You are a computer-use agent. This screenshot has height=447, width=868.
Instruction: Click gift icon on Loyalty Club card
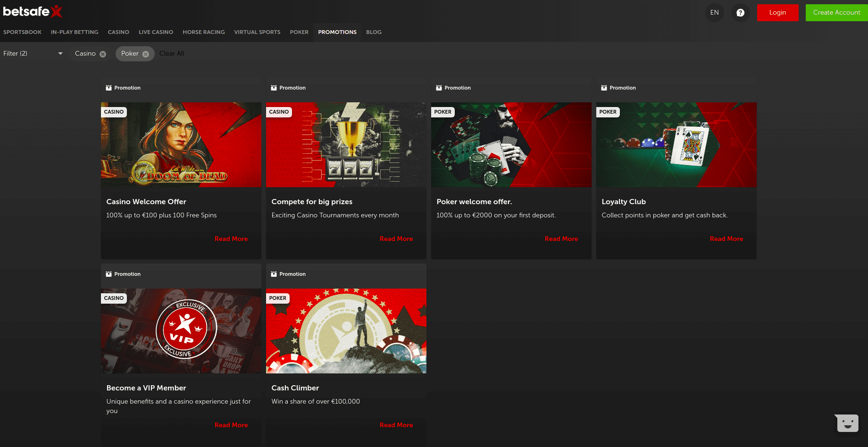click(x=604, y=88)
